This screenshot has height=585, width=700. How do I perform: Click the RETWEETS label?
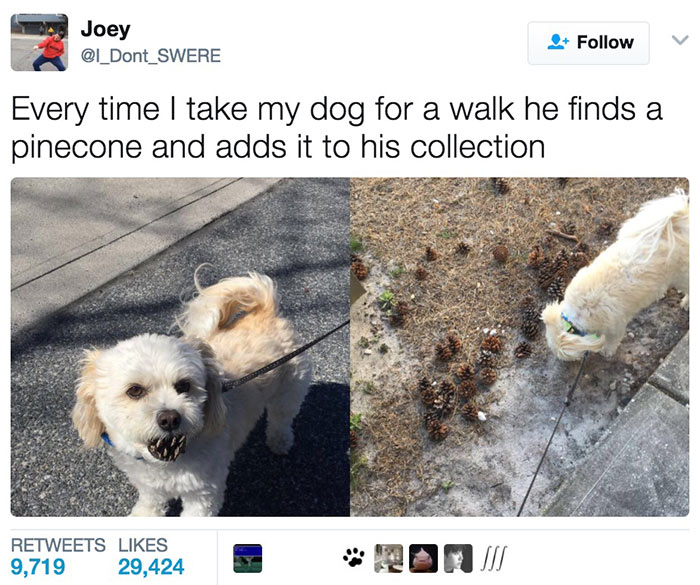point(58,545)
